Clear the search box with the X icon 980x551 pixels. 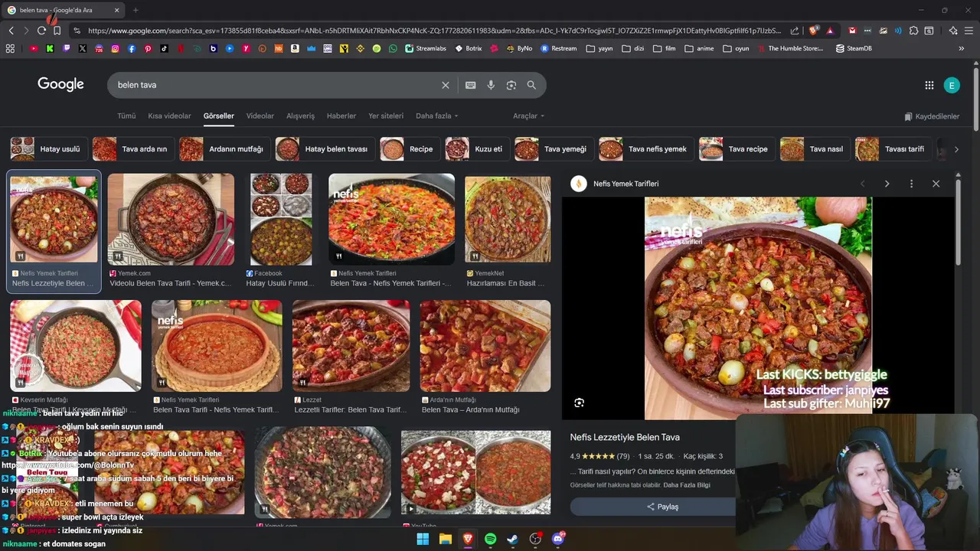pyautogui.click(x=446, y=85)
